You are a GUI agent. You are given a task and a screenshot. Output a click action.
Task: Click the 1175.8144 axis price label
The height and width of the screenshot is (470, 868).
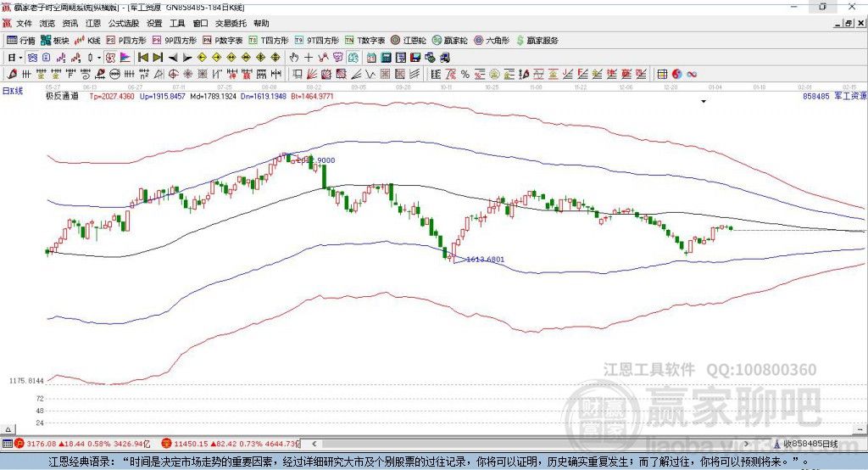[x=26, y=381]
